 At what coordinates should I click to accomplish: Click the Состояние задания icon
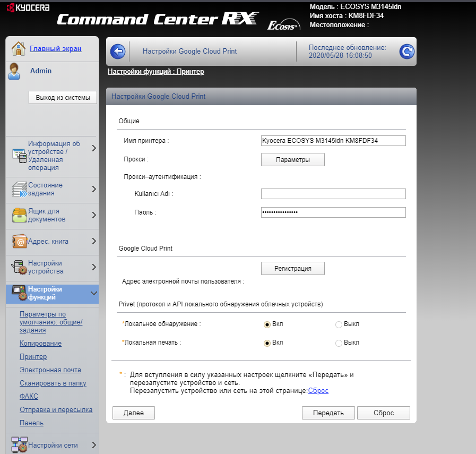coord(19,190)
